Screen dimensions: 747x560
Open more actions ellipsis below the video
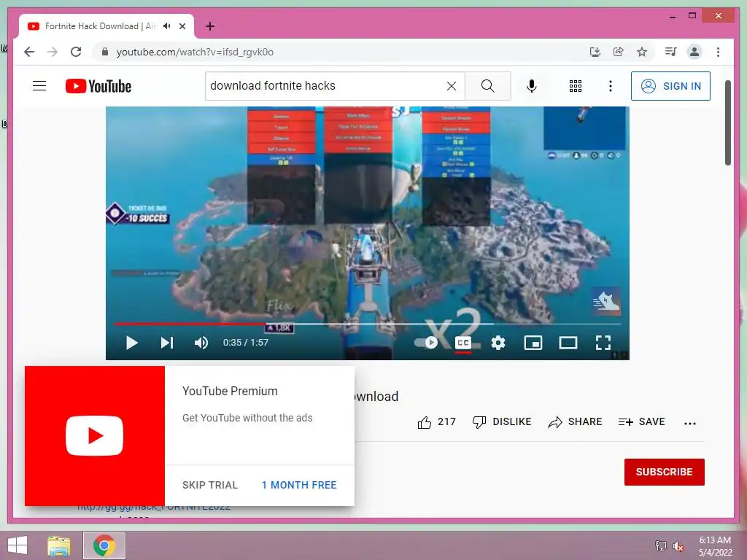[690, 423]
